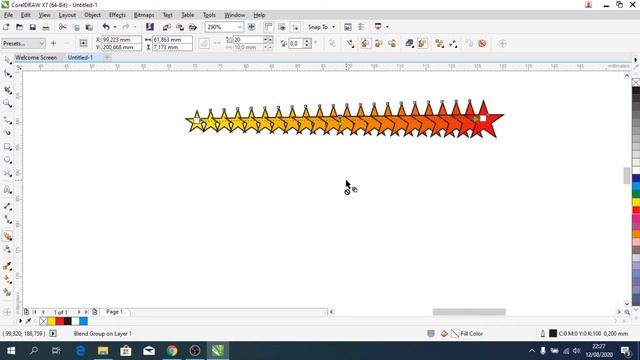Screen dimensions: 640x360
Task: Toggle Show Guidelines button
Action: [295, 27]
